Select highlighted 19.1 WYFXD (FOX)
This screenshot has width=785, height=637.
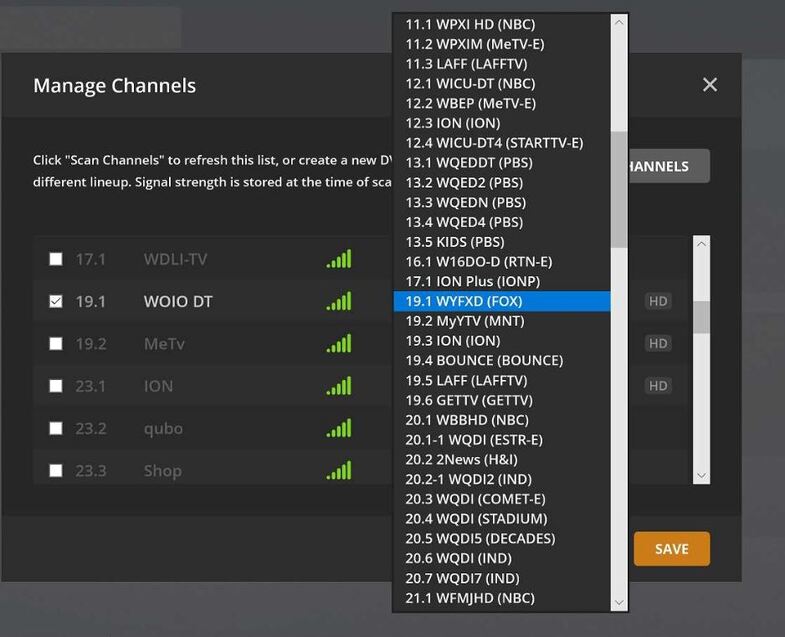(502, 301)
